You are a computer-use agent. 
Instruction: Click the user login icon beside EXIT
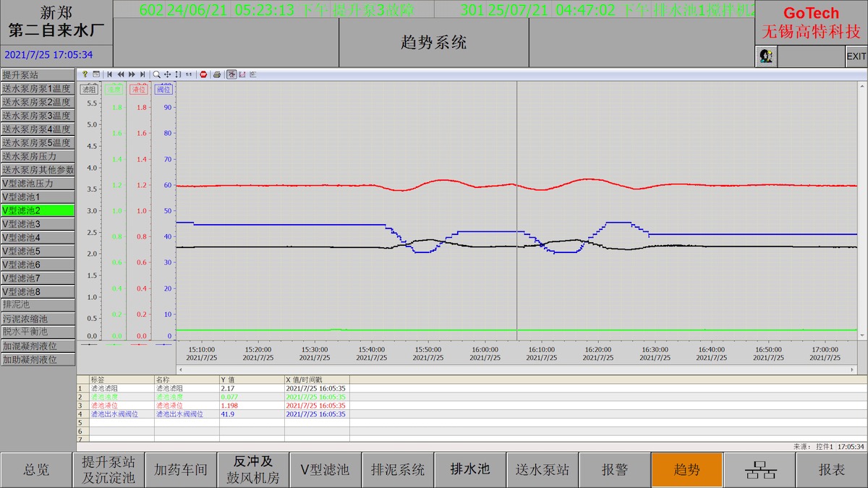pos(766,56)
